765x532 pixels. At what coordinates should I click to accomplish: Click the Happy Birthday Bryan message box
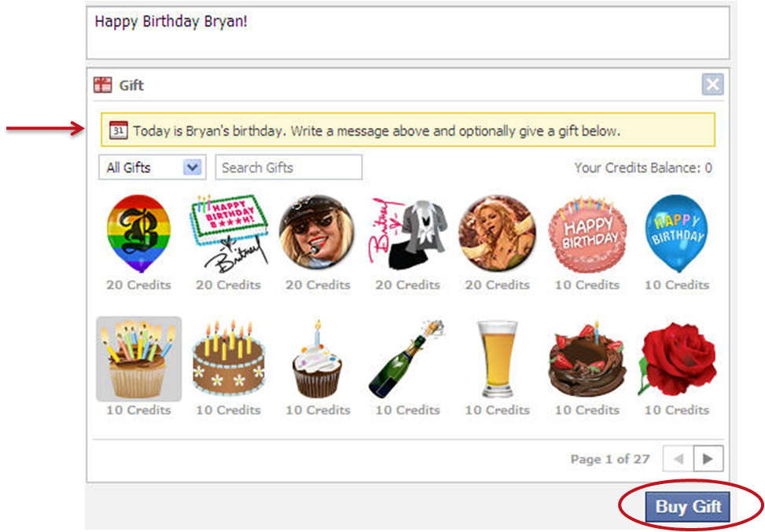pos(408,33)
